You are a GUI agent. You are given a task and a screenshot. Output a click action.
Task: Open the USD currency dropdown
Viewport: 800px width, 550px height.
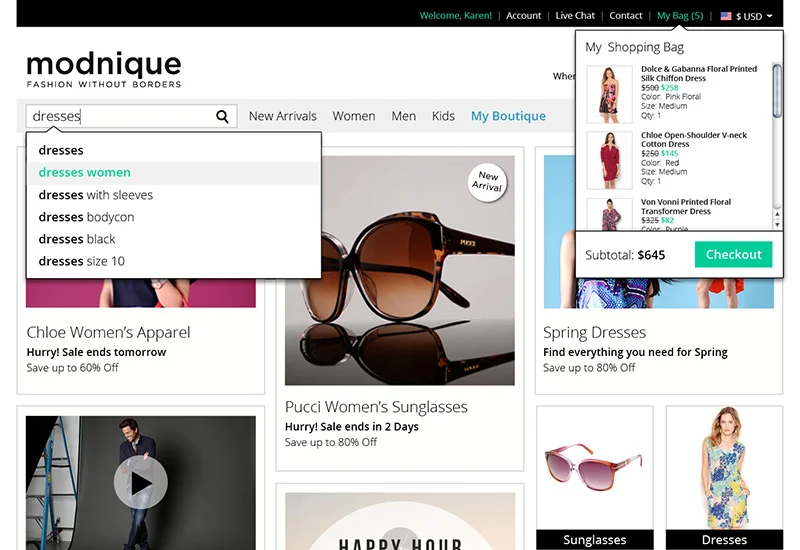click(754, 16)
